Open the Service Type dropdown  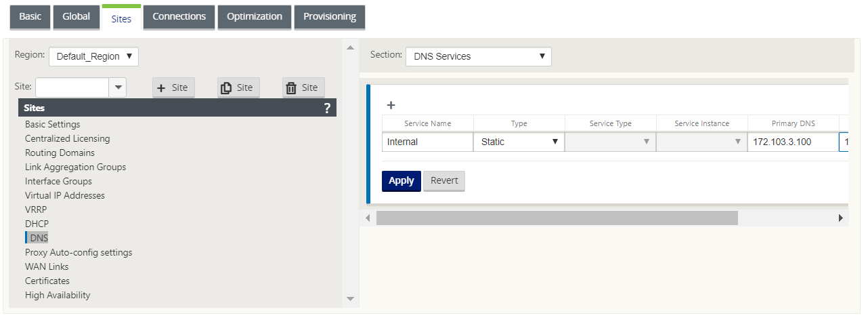coord(611,142)
